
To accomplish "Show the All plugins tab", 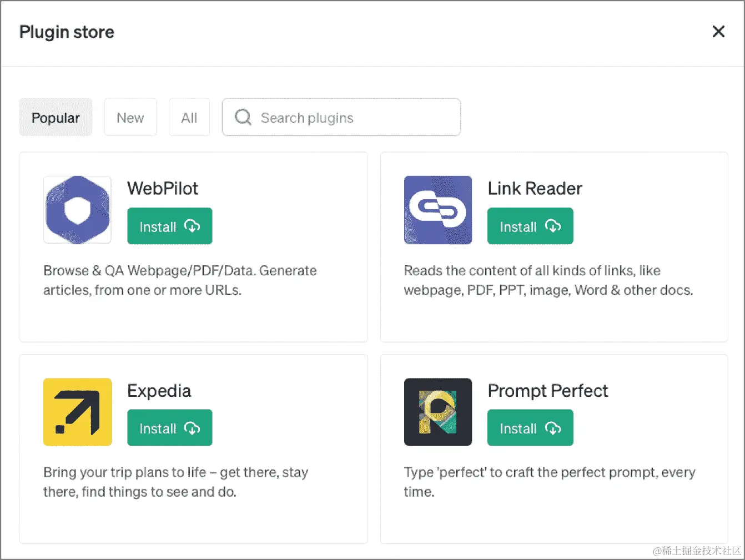I will coord(189,117).
